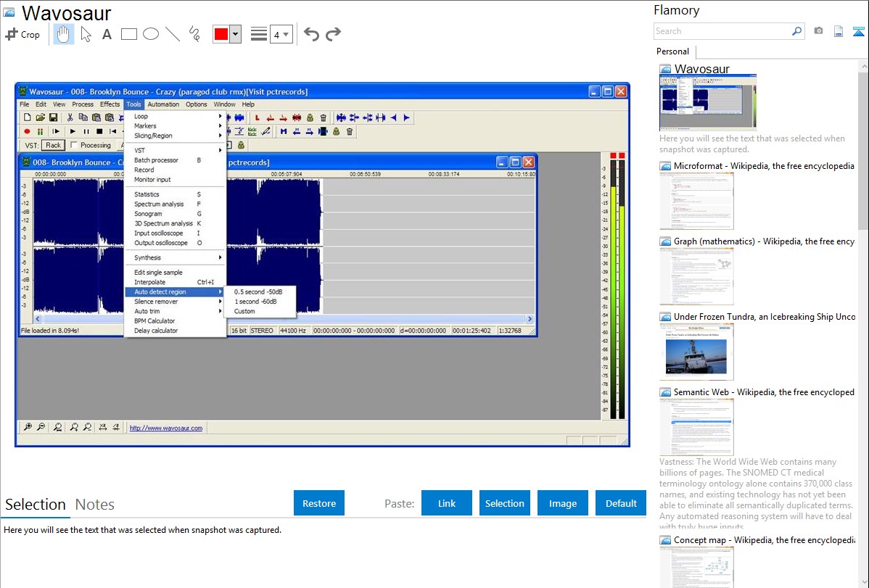869x588 pixels.
Task: Pick the ellipse shape tool
Action: (x=151, y=34)
